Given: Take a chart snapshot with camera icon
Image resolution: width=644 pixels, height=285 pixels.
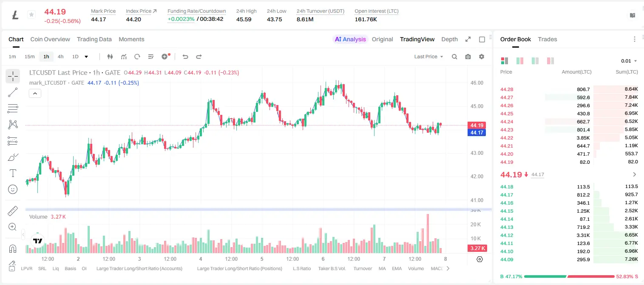Looking at the screenshot, I should pyautogui.click(x=468, y=57).
